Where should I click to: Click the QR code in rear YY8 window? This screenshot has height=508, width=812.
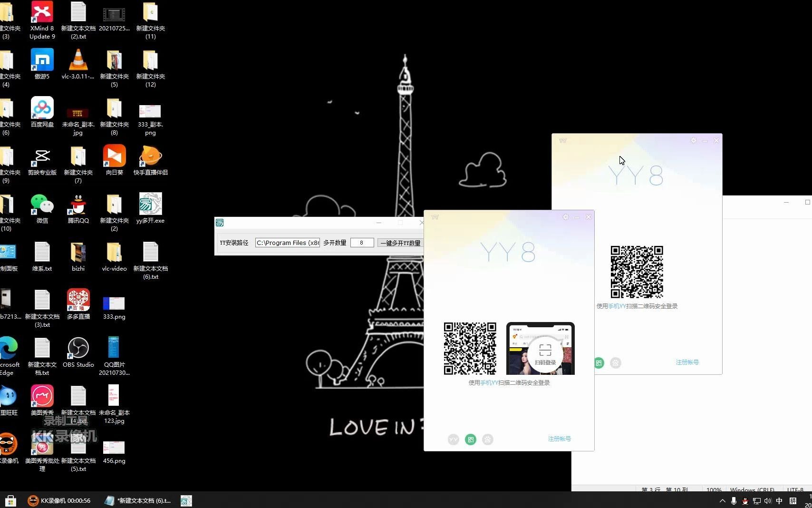tap(637, 272)
